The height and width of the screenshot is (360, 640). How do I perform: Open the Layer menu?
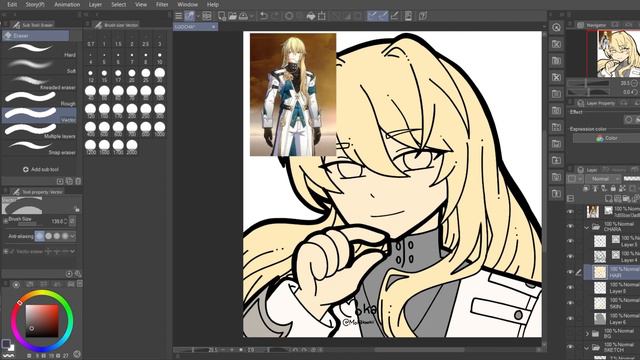(x=95, y=4)
